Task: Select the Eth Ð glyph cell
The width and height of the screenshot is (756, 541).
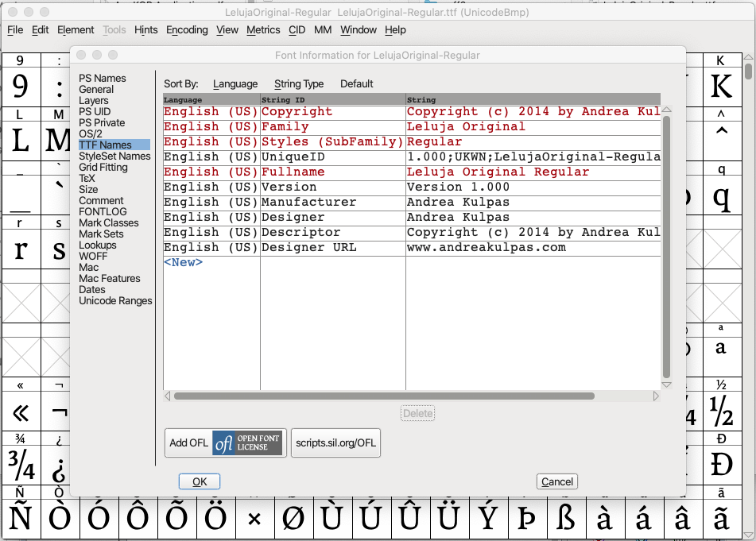Action: (722, 465)
